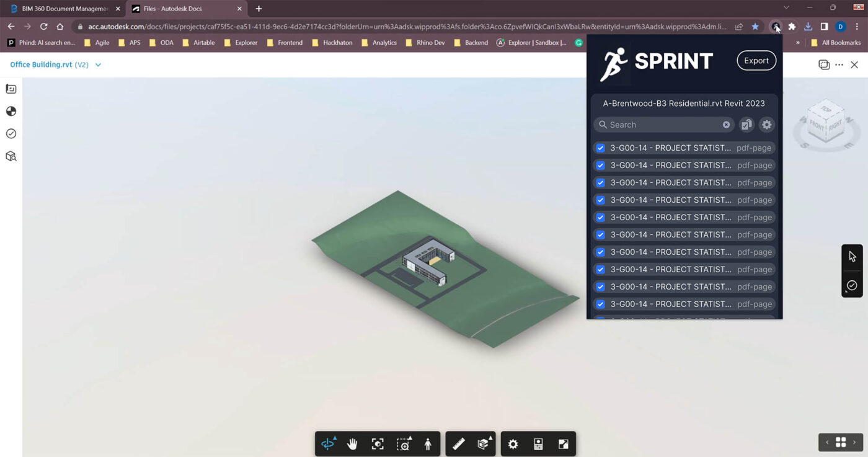Click the Export button in Sprint
Image resolution: width=868 pixels, height=457 pixels.
(756, 61)
